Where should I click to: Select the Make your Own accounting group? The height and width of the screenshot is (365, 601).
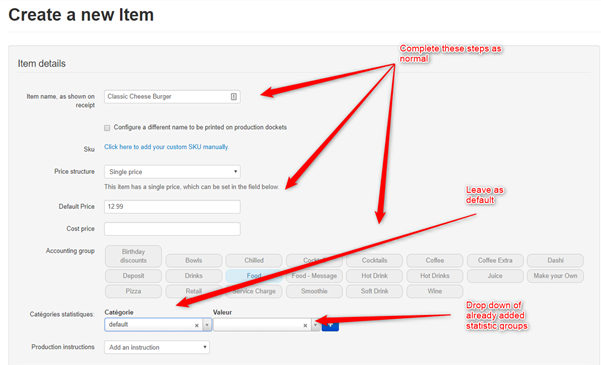[555, 276]
